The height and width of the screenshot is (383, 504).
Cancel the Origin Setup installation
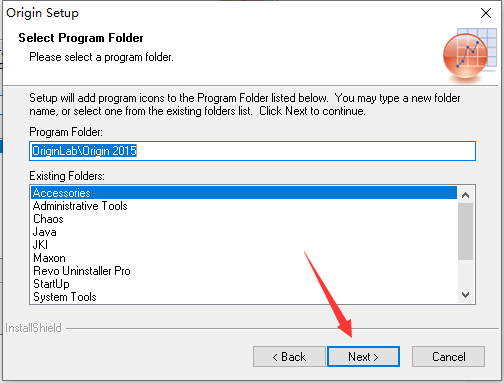coord(448,356)
